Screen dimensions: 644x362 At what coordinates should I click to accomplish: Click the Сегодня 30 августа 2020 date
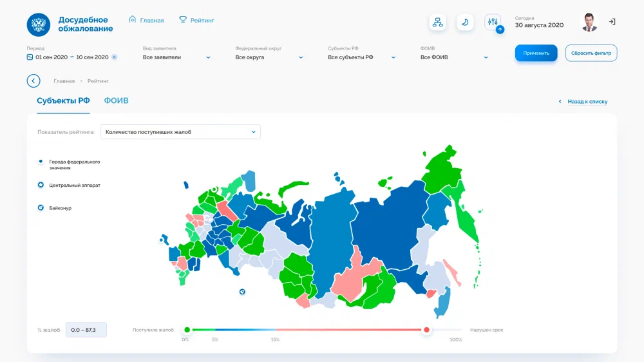tap(539, 22)
